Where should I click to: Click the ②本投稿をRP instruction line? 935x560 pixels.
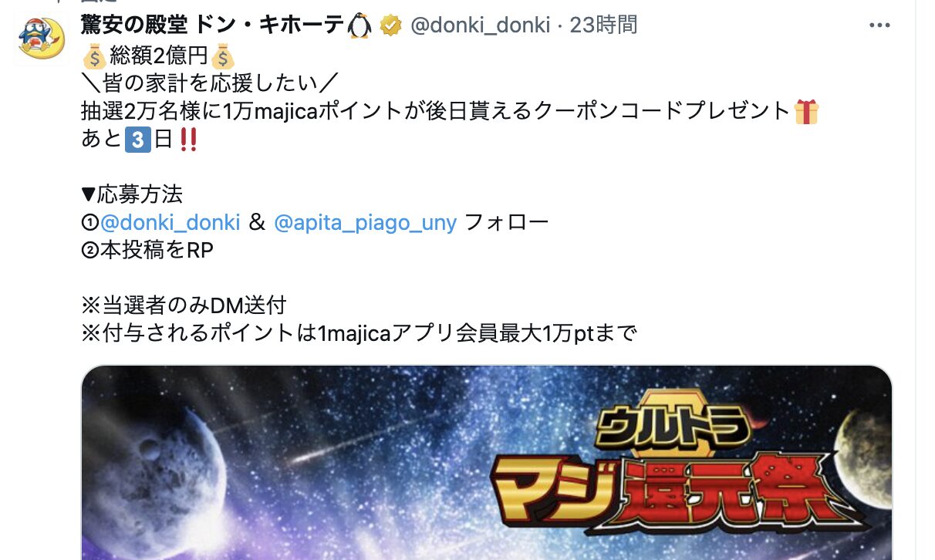147,250
